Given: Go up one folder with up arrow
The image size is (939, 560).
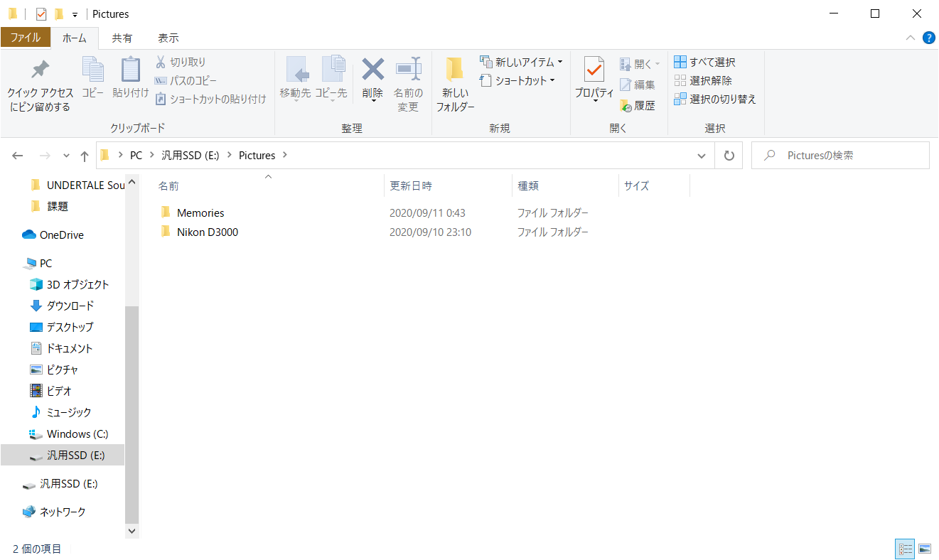Looking at the screenshot, I should point(85,156).
